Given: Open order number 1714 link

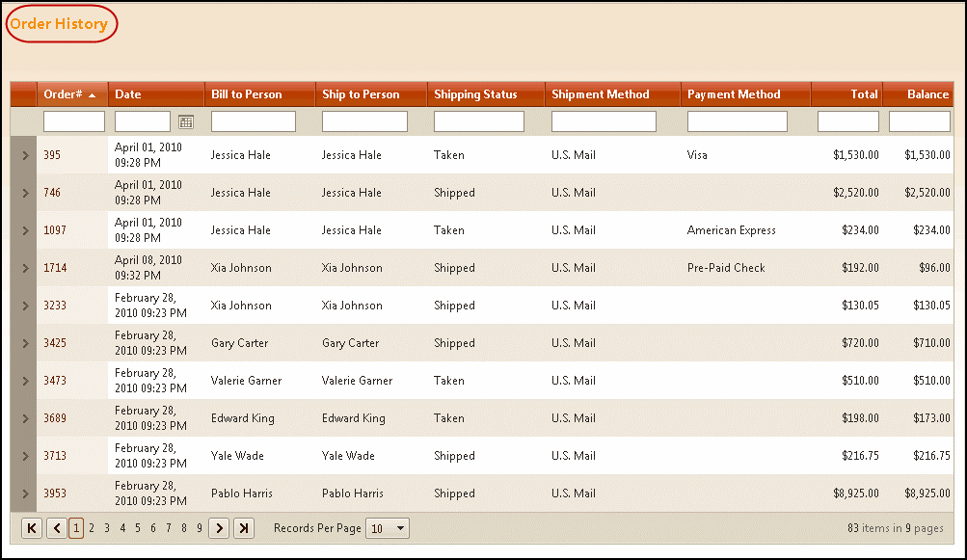Looking at the screenshot, I should 55,268.
